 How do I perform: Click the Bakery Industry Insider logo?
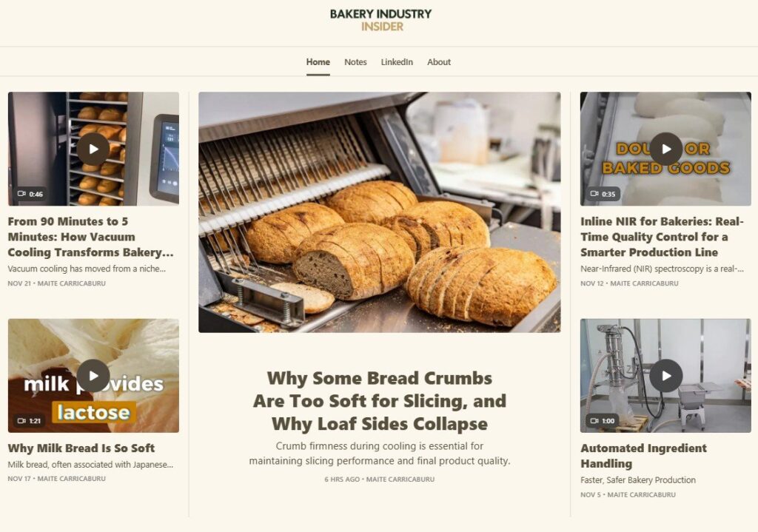tap(381, 20)
